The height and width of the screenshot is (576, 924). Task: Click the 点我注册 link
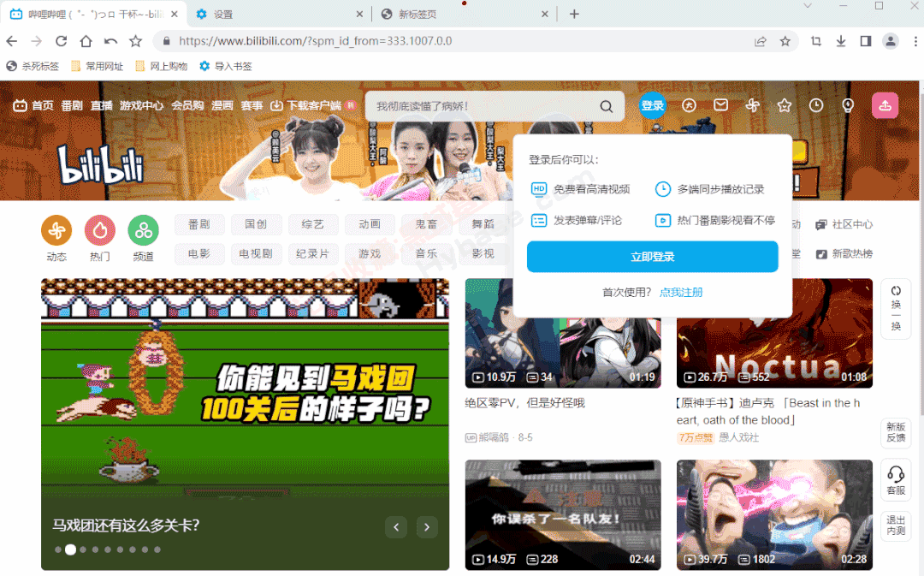(x=681, y=293)
